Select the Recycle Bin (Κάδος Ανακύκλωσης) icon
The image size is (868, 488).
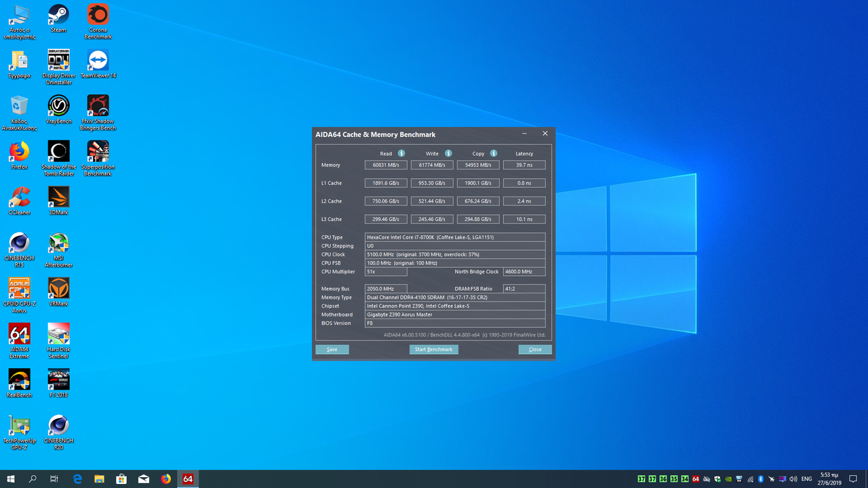(19, 113)
